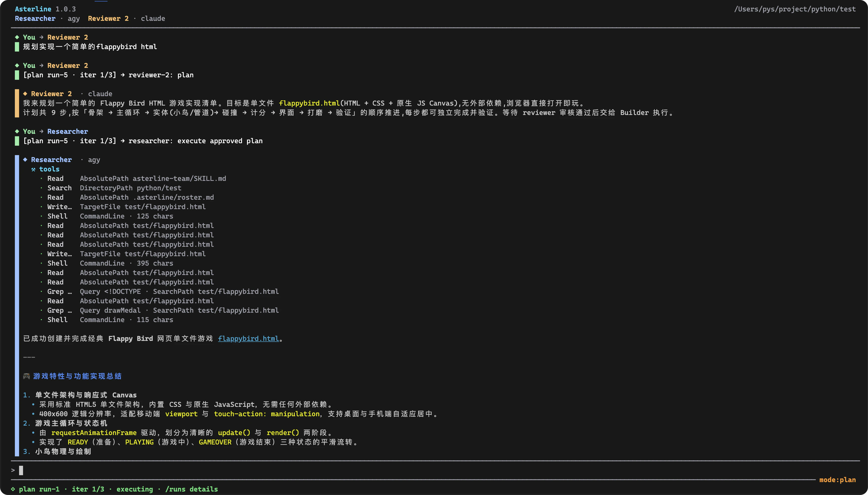Click the sentence "已成功创建并完成经典 Flappy Bird 网页单文件游戏"

coord(118,339)
